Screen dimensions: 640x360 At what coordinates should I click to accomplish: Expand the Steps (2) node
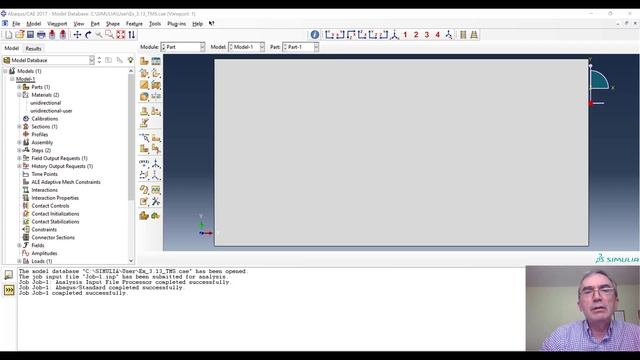tap(19, 150)
